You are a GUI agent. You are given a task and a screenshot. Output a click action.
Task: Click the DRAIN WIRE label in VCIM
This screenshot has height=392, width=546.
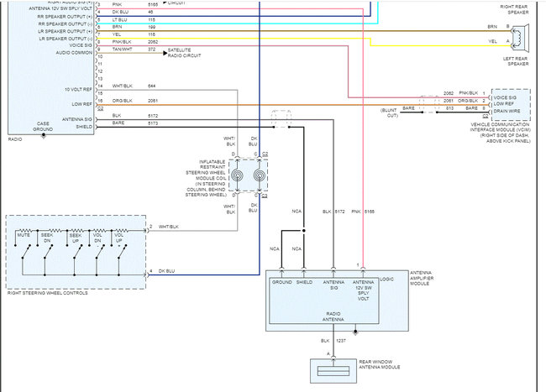pyautogui.click(x=507, y=111)
